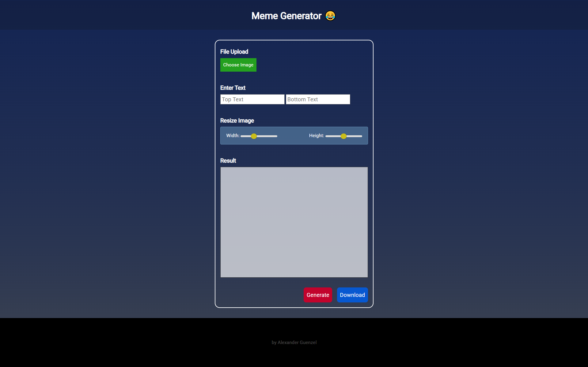Focus the Bottom Text input field

tap(318, 99)
